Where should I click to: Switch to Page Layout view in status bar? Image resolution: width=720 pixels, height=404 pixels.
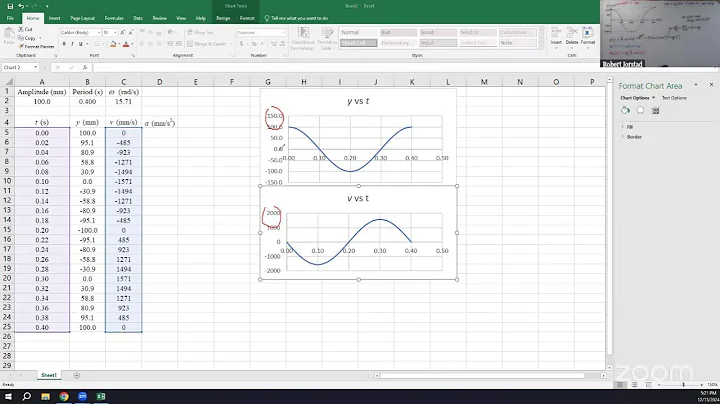(x=634, y=385)
